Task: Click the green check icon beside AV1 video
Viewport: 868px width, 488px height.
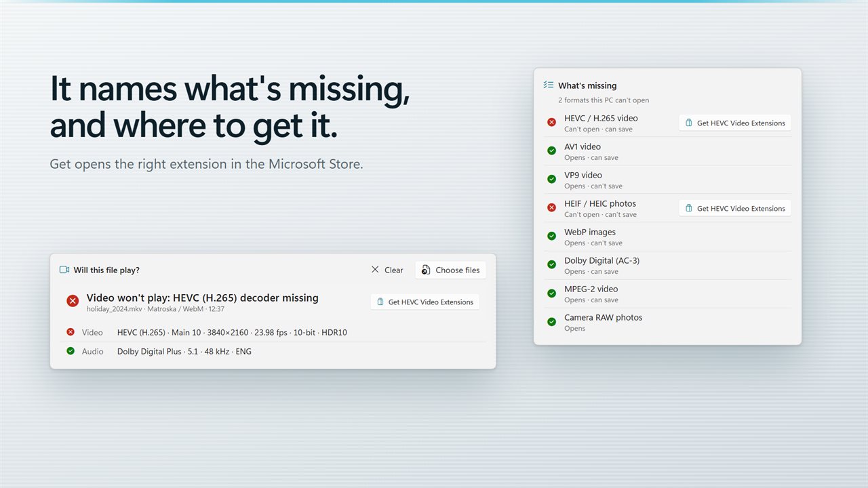Action: pos(552,151)
